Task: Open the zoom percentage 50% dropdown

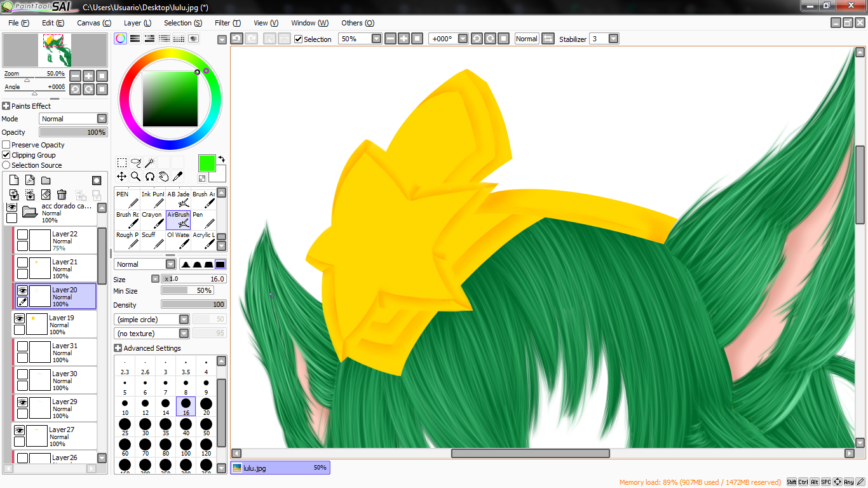Action: tap(376, 39)
